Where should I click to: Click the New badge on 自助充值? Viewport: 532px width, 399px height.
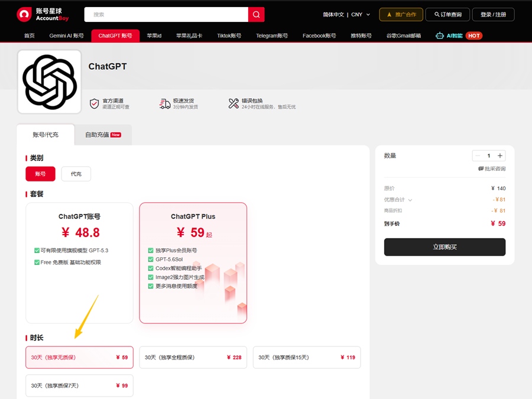tap(116, 135)
